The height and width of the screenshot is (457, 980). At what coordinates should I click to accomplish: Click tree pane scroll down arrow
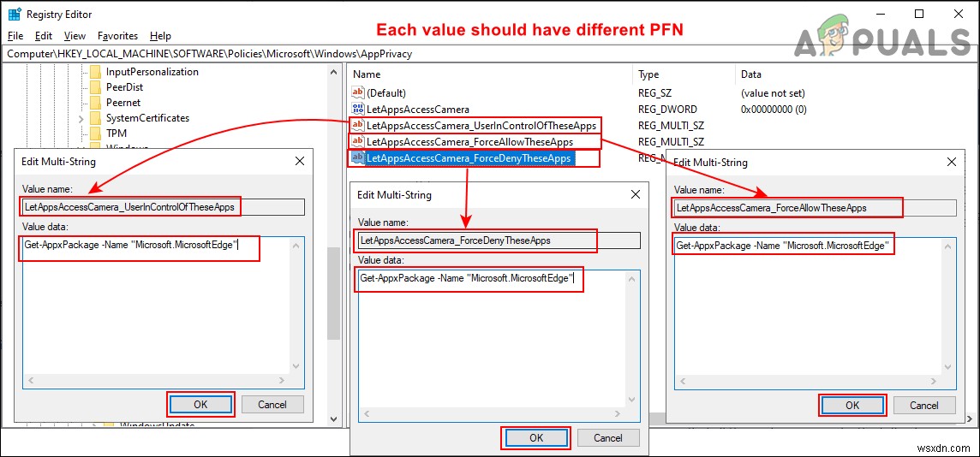point(334,419)
